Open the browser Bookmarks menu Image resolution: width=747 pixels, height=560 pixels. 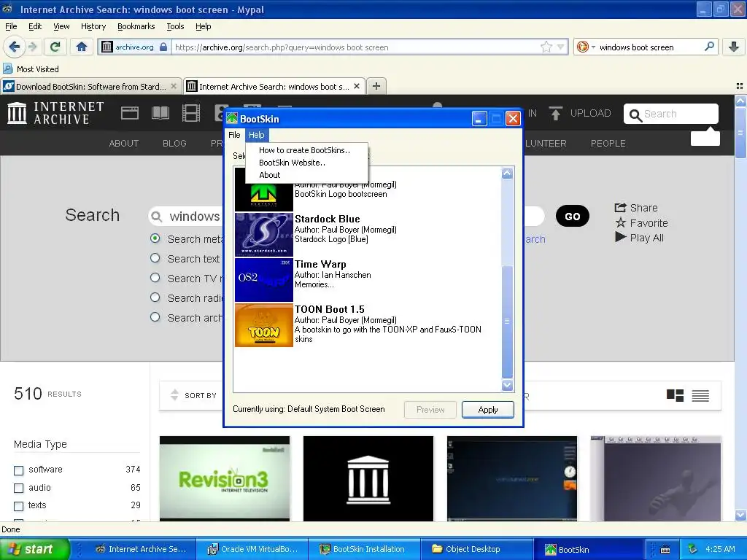(136, 26)
